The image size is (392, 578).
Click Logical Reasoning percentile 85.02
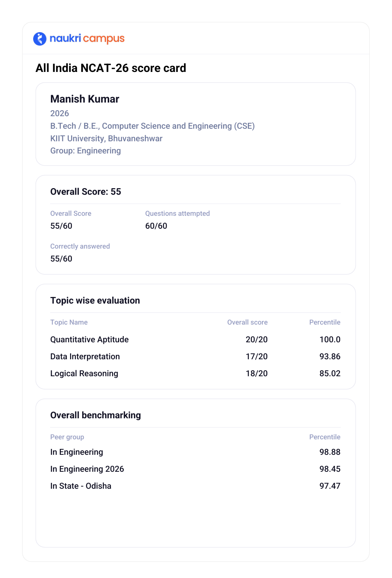[x=330, y=373]
